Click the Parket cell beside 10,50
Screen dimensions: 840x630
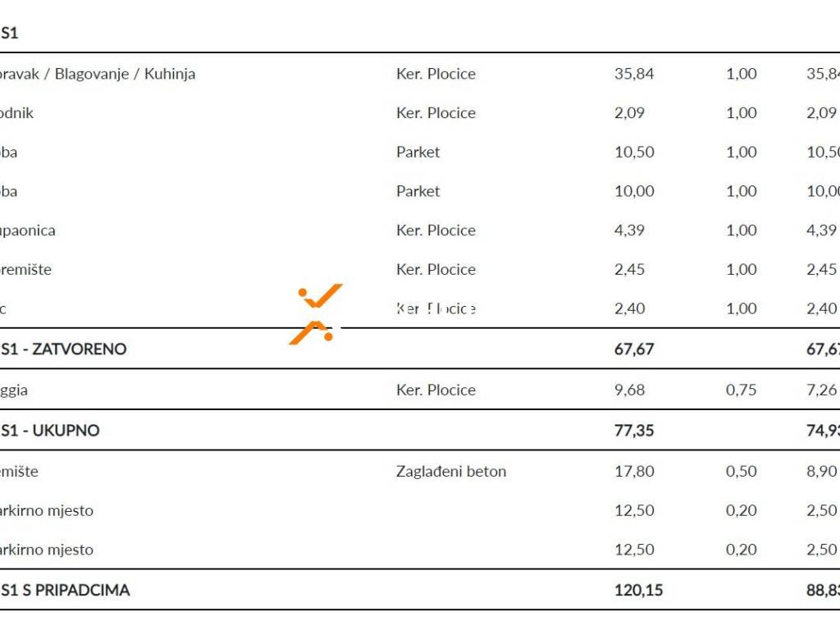[418, 152]
